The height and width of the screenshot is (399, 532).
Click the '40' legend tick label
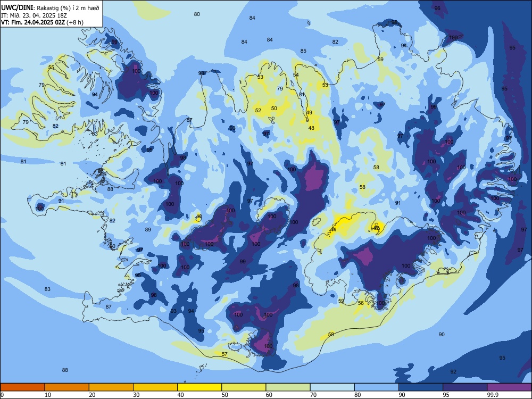click(180, 395)
